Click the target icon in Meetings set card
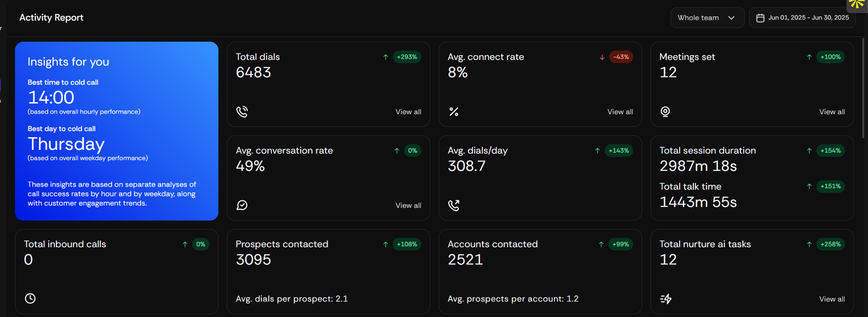The image size is (868, 317). (665, 111)
